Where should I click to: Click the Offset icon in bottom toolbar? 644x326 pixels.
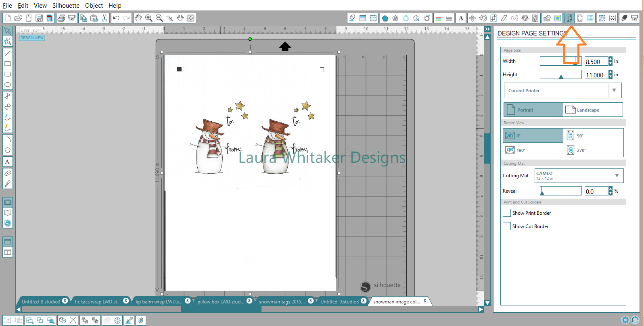pyautogui.click(x=117, y=320)
